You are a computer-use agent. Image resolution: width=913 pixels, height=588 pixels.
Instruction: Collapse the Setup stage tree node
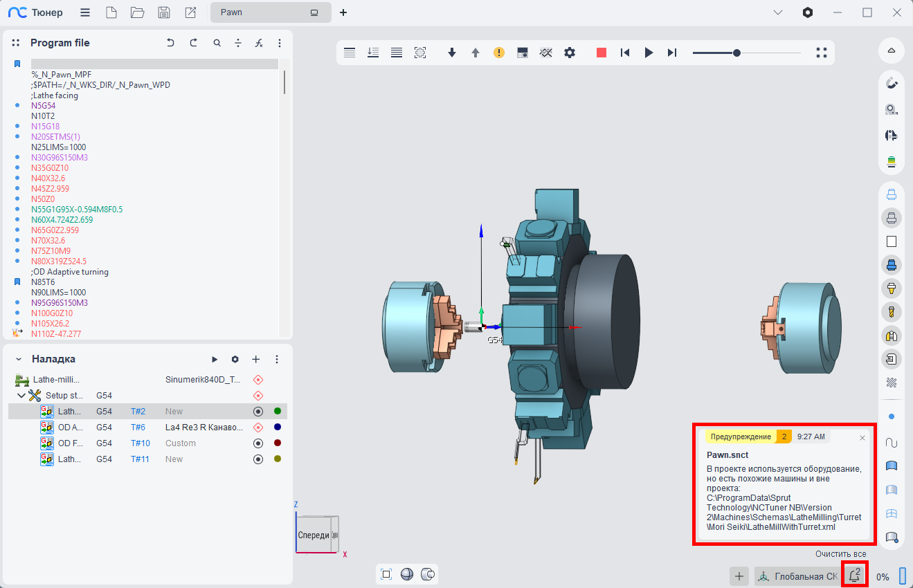coord(21,396)
